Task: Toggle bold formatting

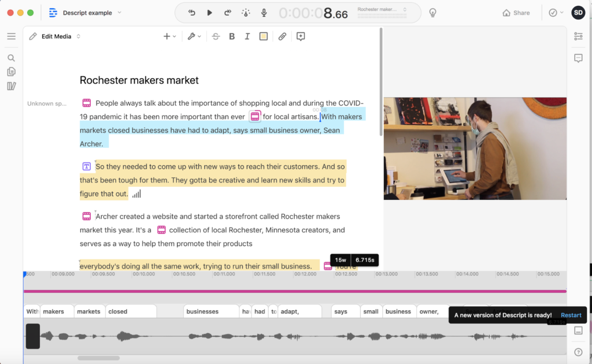Action: [x=232, y=36]
